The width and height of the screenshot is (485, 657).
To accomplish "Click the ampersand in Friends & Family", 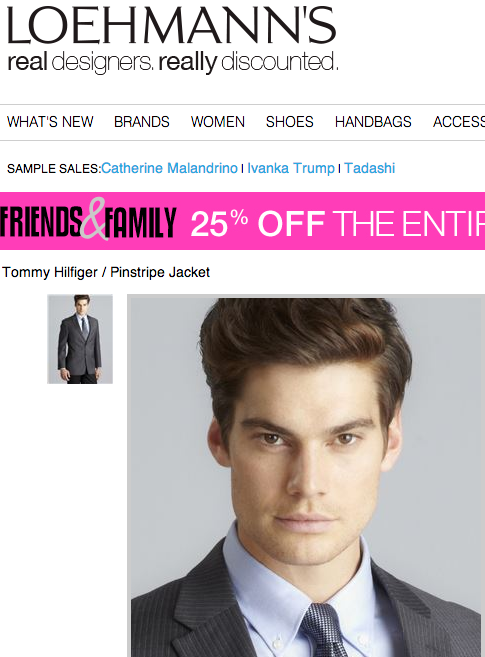I will tap(95, 219).
